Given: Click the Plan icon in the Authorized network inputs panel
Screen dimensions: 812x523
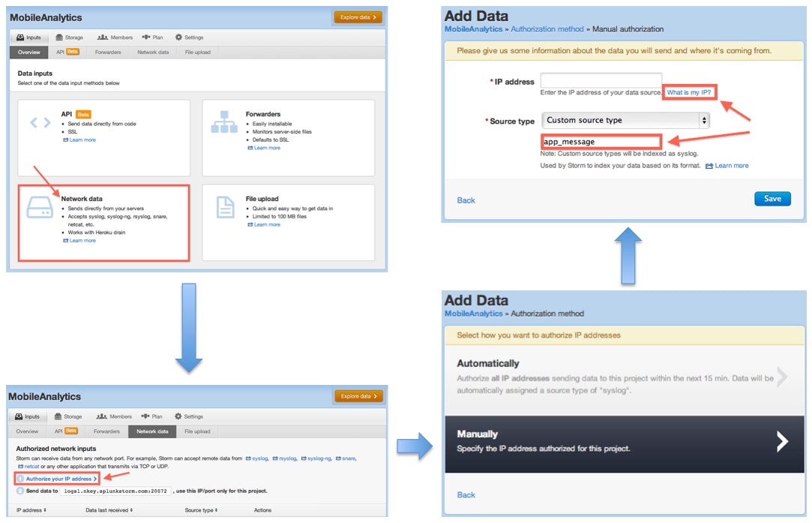Looking at the screenshot, I should 146,416.
